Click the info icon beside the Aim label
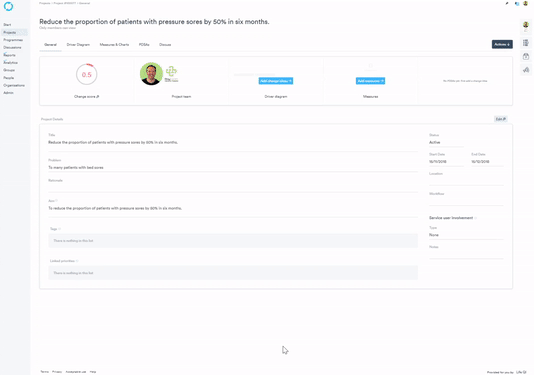The width and height of the screenshot is (534, 375). pyautogui.click(x=56, y=201)
